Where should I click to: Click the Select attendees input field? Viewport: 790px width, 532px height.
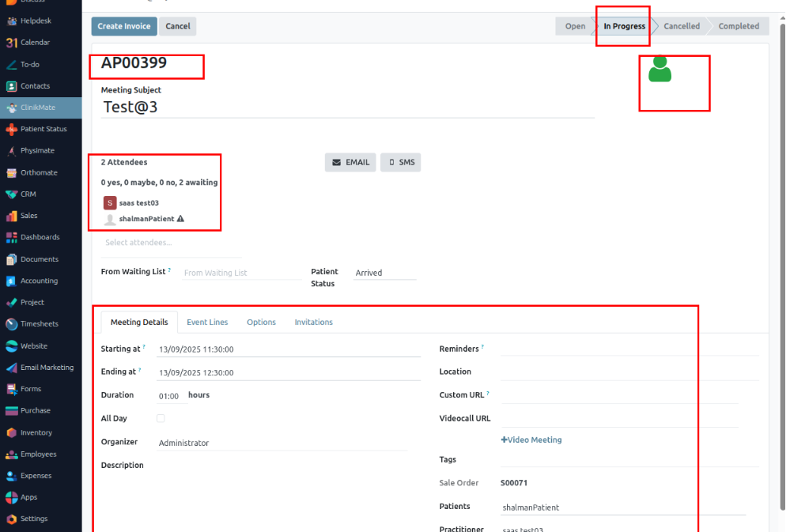(171, 243)
